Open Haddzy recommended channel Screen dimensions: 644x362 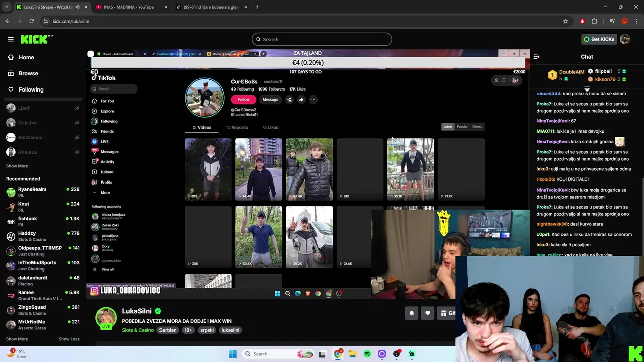[43, 236]
